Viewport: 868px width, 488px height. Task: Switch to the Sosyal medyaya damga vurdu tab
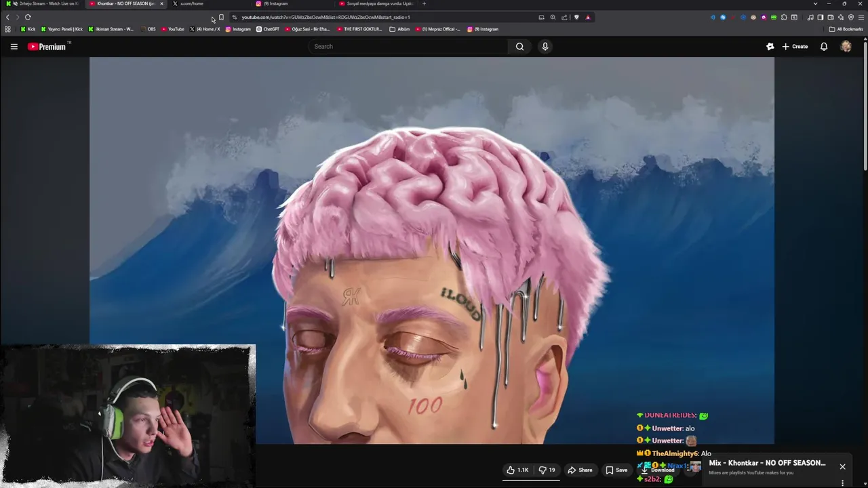click(x=376, y=3)
